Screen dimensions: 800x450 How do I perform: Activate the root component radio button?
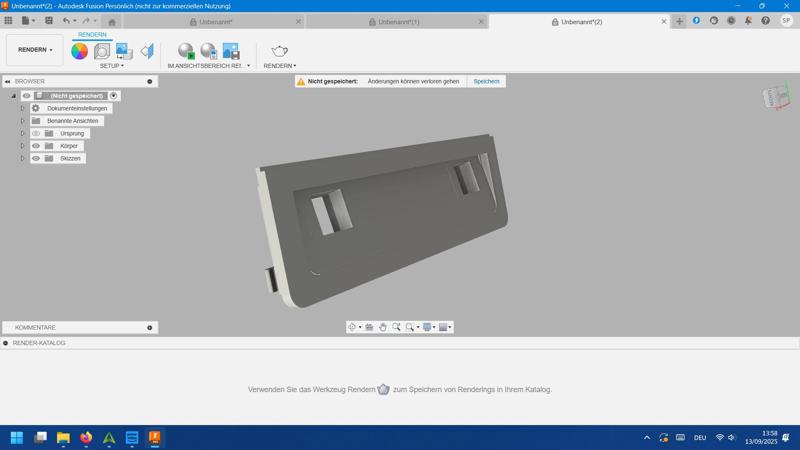tap(113, 96)
